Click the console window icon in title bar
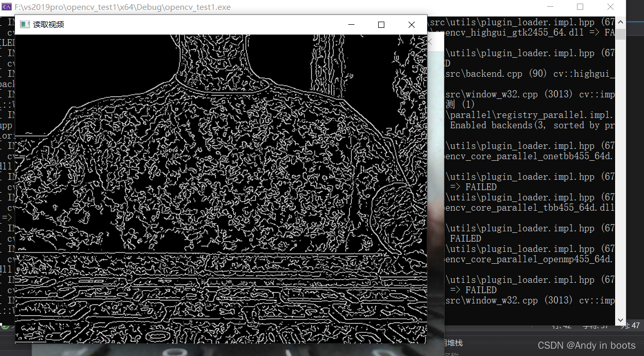This screenshot has width=644, height=356. (7, 7)
